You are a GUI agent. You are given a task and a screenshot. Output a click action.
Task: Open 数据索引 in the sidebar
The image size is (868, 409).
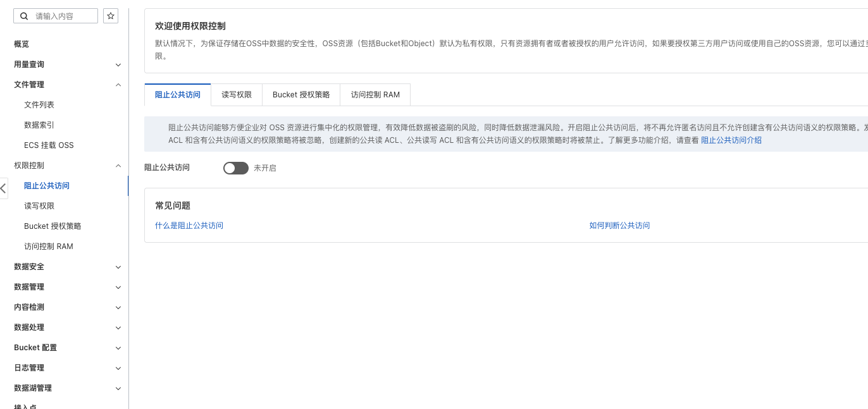[39, 125]
